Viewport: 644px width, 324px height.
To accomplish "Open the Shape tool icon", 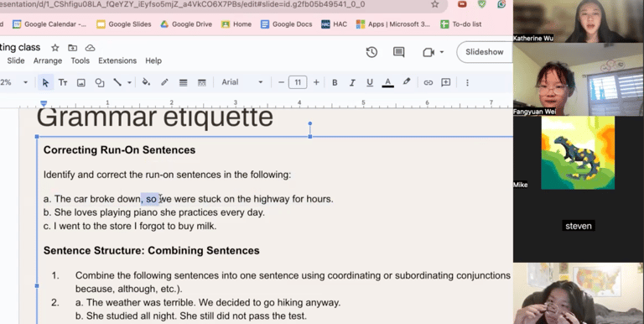I will [100, 82].
